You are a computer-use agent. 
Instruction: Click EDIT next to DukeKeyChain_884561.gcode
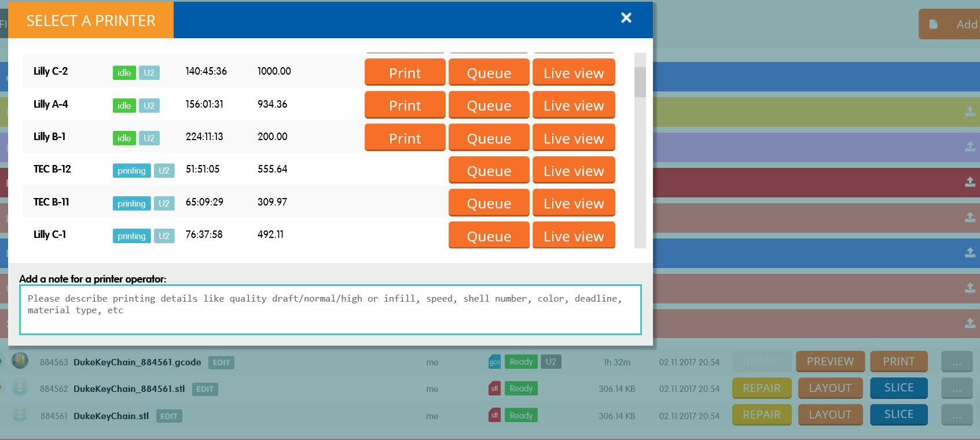221,362
